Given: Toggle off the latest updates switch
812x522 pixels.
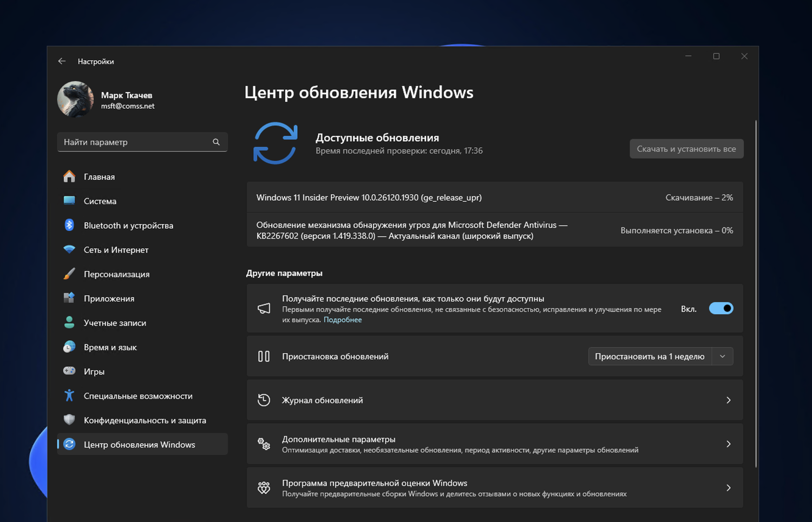Looking at the screenshot, I should (721, 308).
